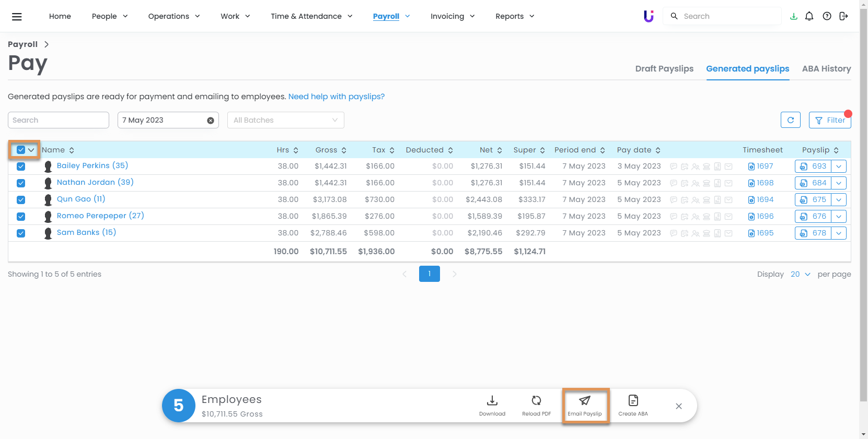The image size is (868, 439).
Task: Open the Time & Attendance menu
Action: coord(311,16)
